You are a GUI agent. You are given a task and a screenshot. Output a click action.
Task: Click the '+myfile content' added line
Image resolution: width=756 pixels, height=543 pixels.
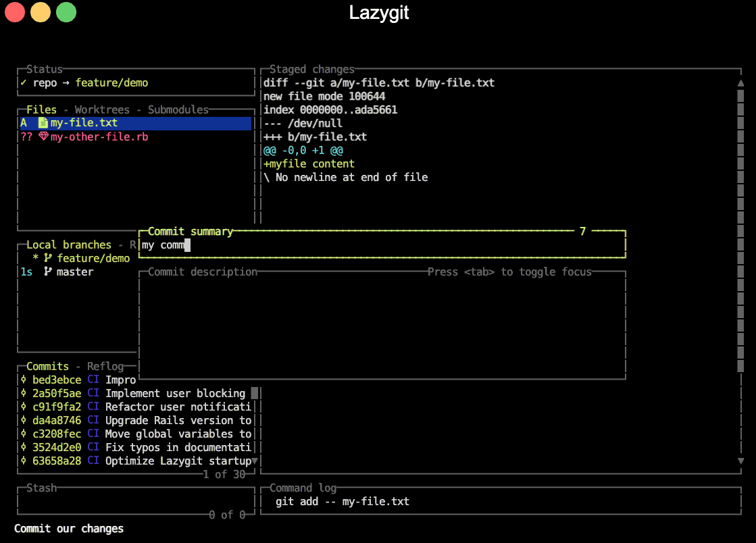tap(309, 163)
